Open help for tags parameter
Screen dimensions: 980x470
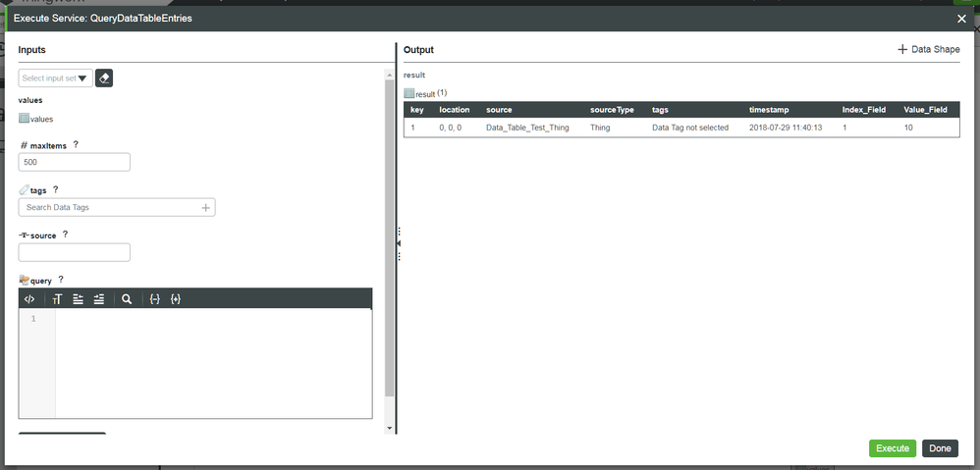coord(56,189)
